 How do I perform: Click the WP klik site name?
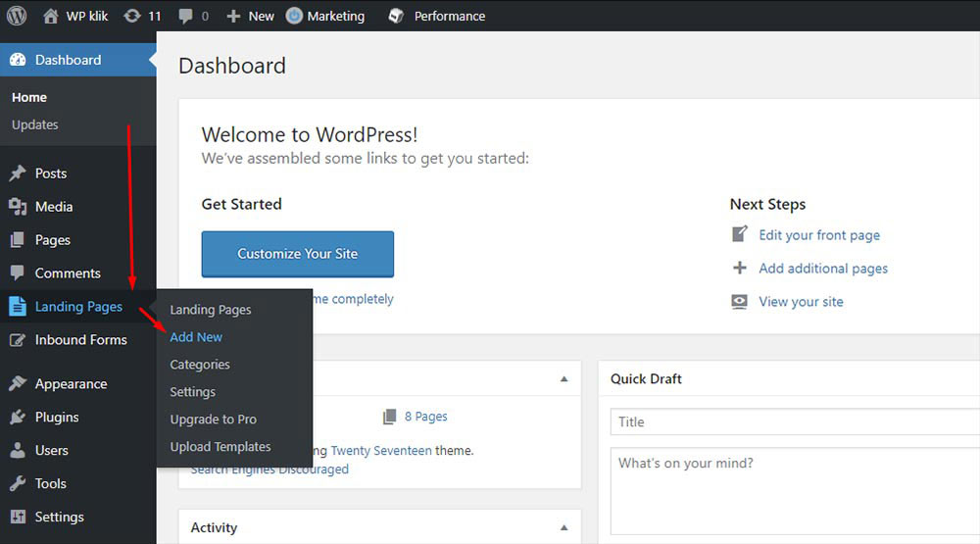pyautogui.click(x=87, y=17)
